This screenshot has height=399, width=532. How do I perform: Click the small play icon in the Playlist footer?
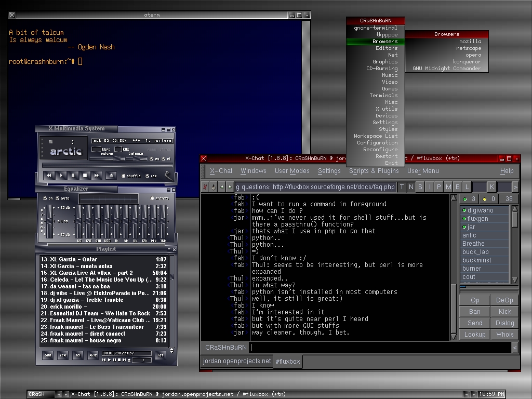[109, 360]
